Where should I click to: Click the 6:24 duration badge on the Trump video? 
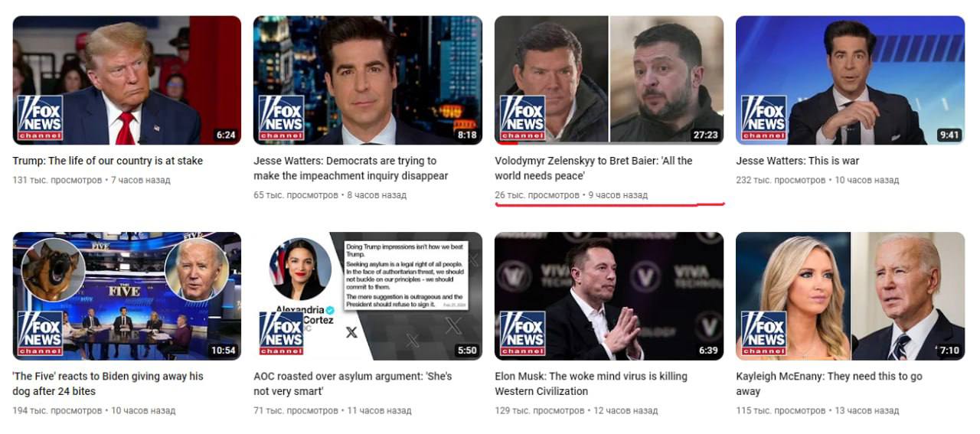coord(226,135)
